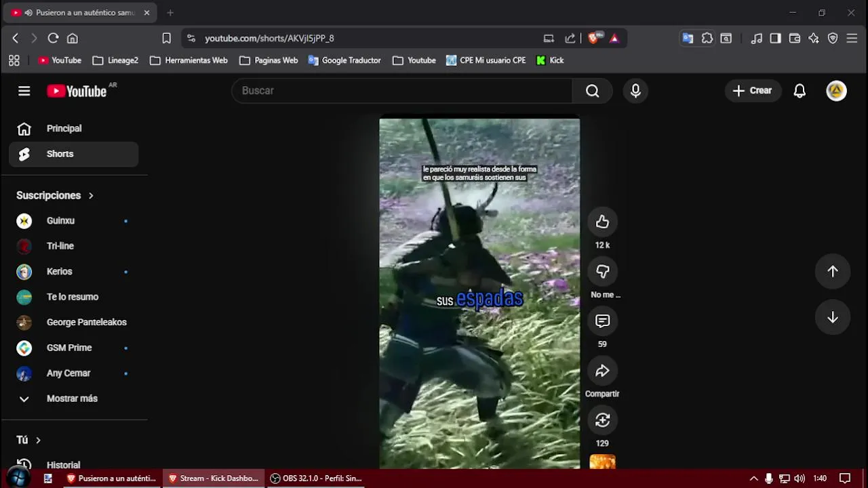Open CPE Mi usuario CPE bookmark
The image size is (868, 488).
pyautogui.click(x=486, y=60)
